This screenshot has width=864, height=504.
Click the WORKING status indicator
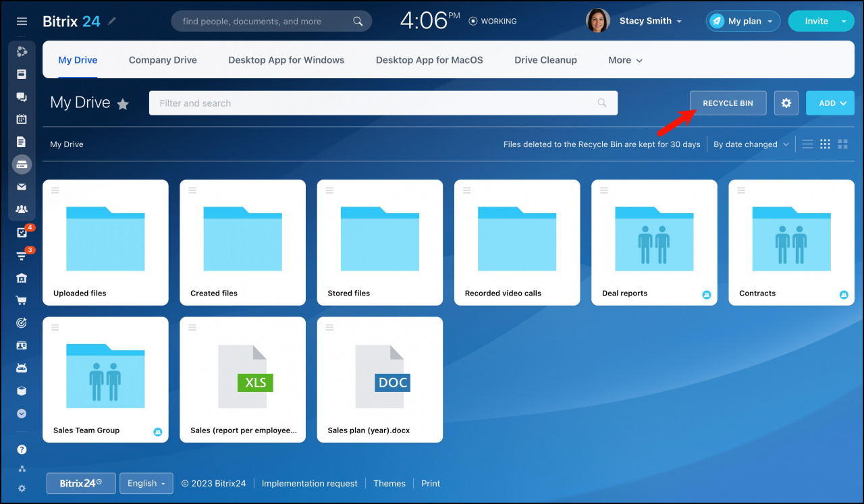(x=493, y=21)
